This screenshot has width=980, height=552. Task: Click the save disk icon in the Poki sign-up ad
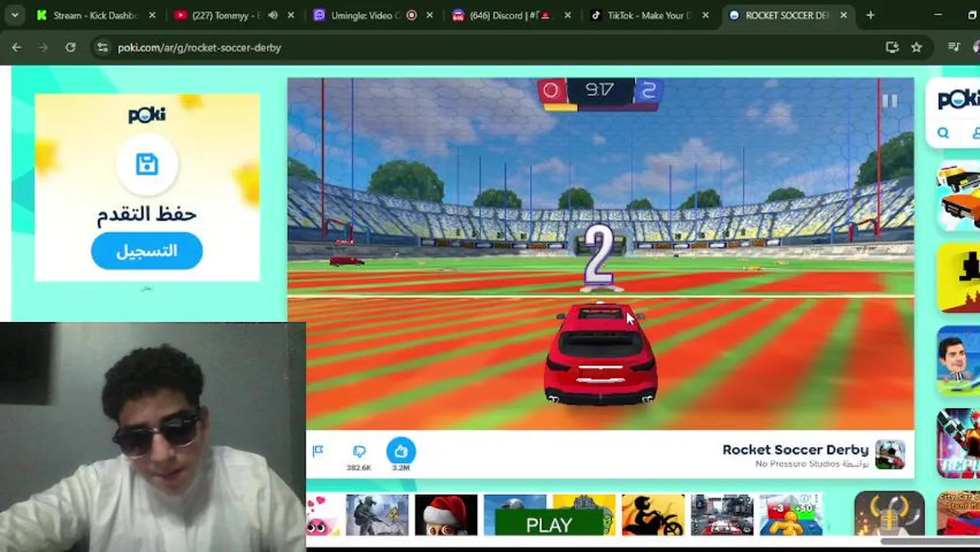click(x=146, y=164)
